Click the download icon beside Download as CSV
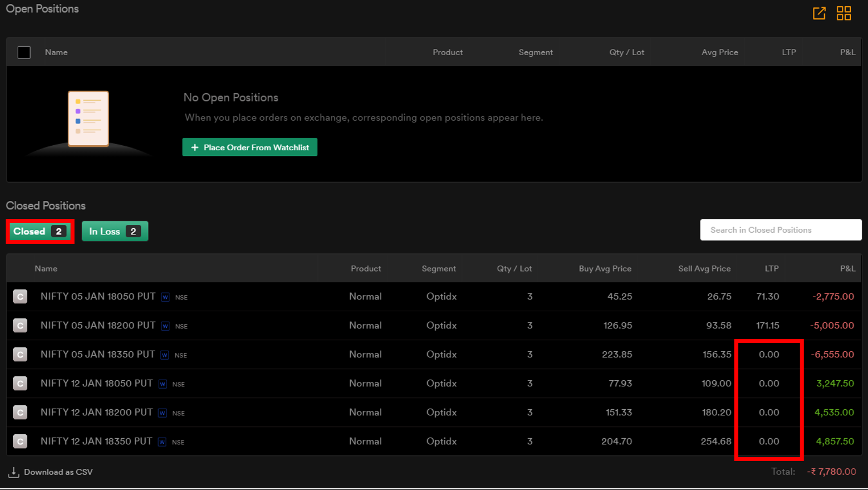 (x=14, y=472)
